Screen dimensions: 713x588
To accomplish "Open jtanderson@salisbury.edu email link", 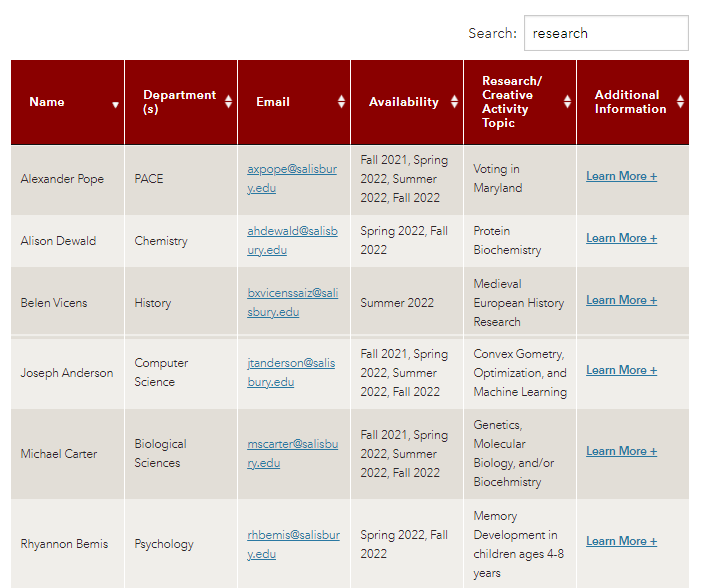I will (x=291, y=372).
